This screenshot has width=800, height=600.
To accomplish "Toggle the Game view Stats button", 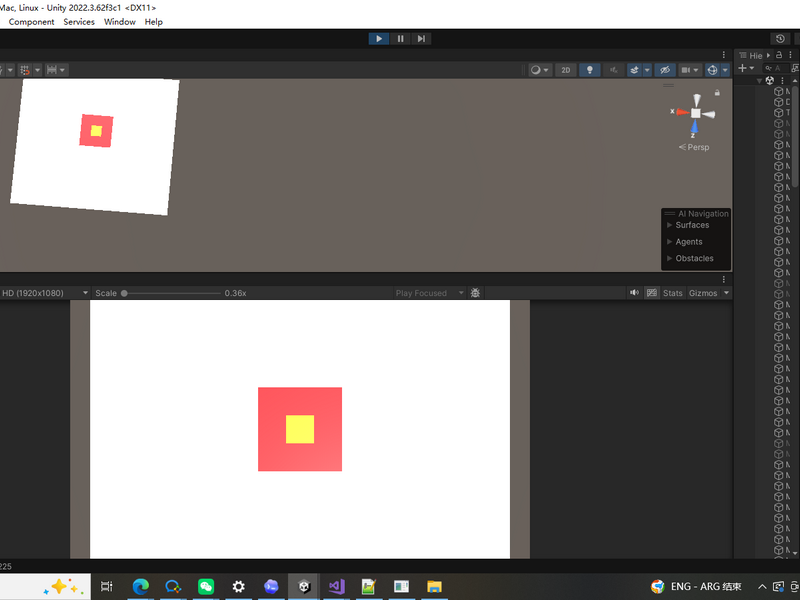I will [x=672, y=293].
